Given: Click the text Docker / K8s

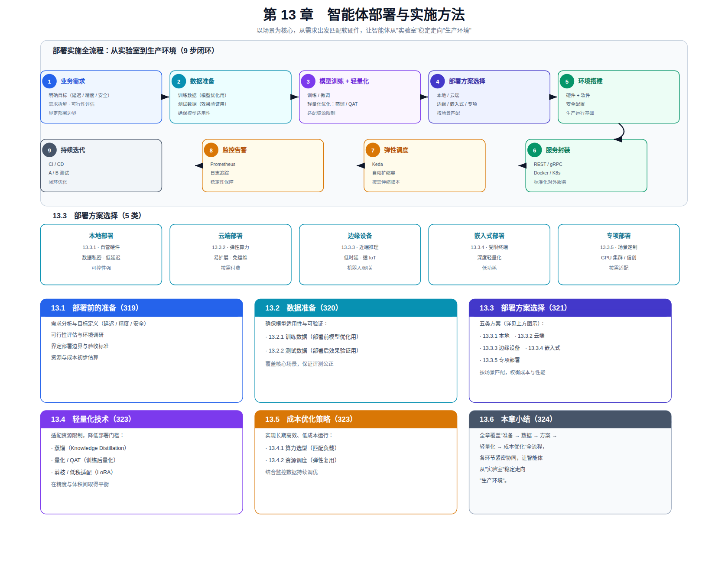Looking at the screenshot, I should [547, 173].
